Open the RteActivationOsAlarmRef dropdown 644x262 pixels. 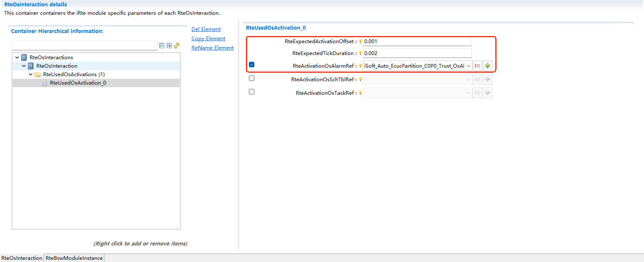[x=469, y=66]
